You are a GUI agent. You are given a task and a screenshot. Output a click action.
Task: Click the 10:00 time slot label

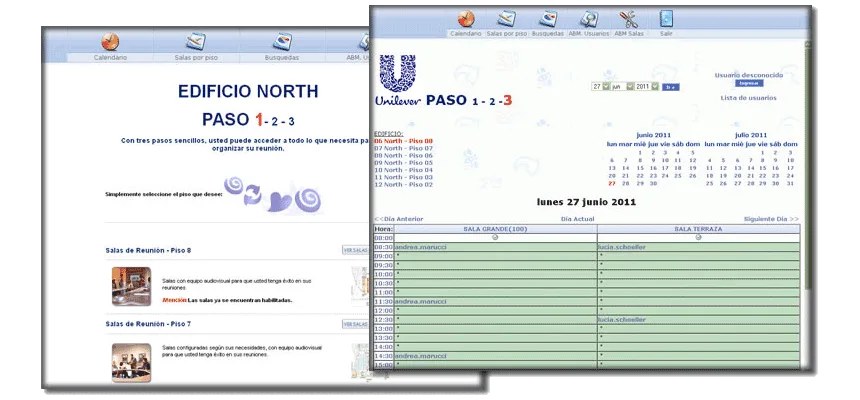click(383, 274)
